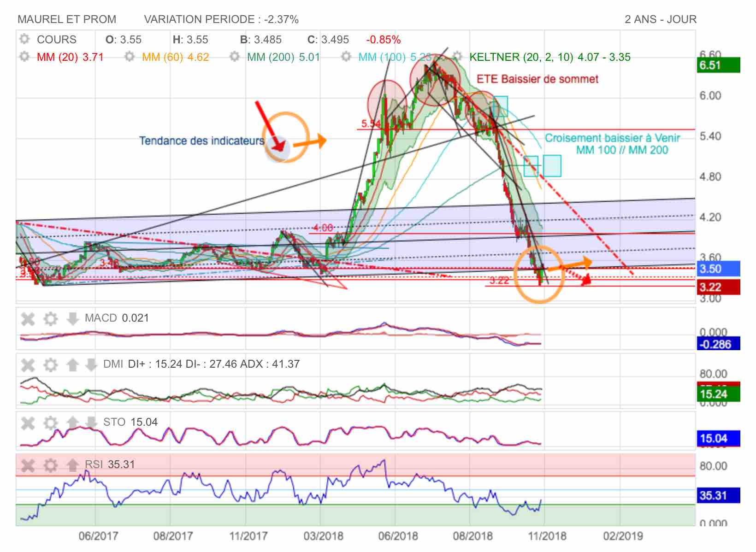Open gear settings for MM (60)
756x552 pixels.
[130, 57]
